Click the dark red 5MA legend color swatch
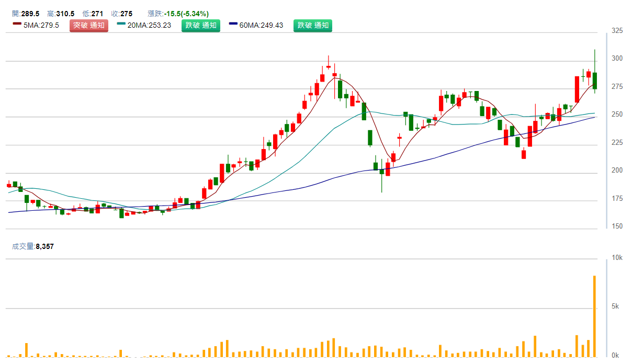 click(17, 24)
